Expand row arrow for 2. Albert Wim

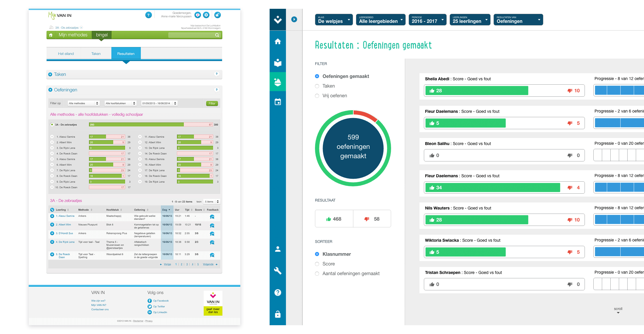point(52,225)
